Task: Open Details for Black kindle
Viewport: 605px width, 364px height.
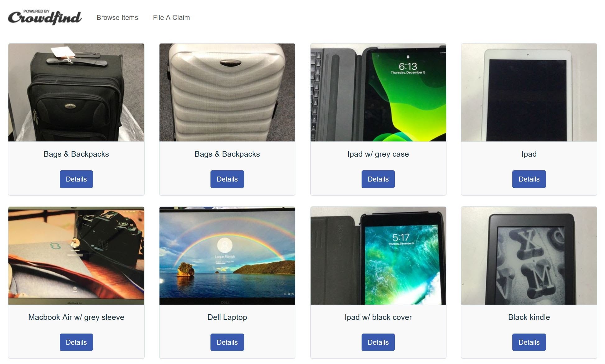Action: pyautogui.click(x=529, y=342)
